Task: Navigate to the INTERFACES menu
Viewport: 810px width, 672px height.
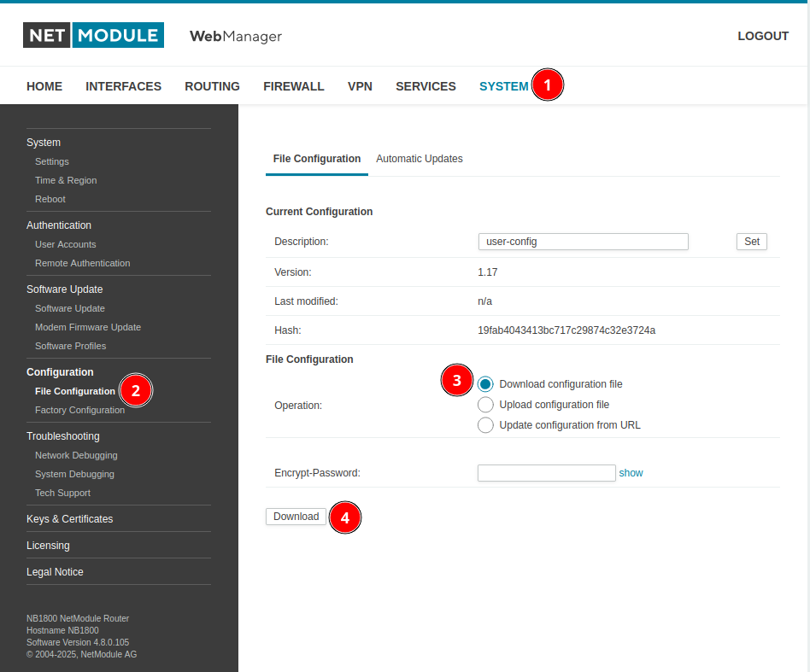Action: tap(123, 86)
